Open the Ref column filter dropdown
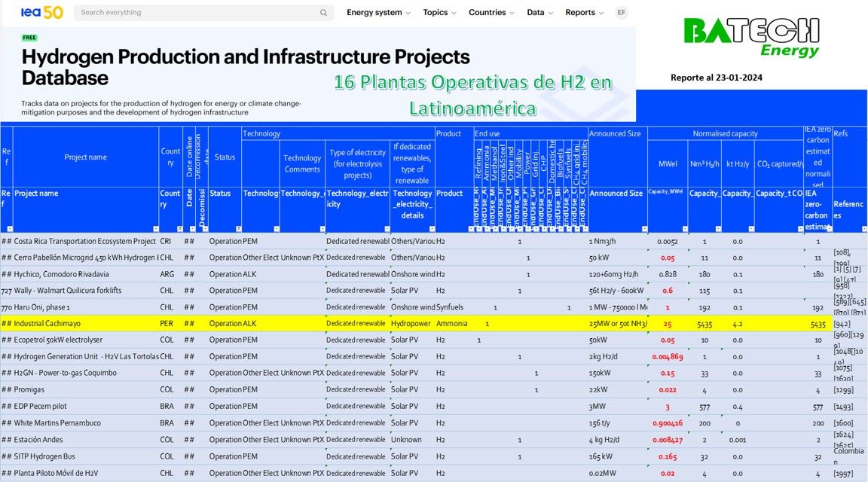 9,228
